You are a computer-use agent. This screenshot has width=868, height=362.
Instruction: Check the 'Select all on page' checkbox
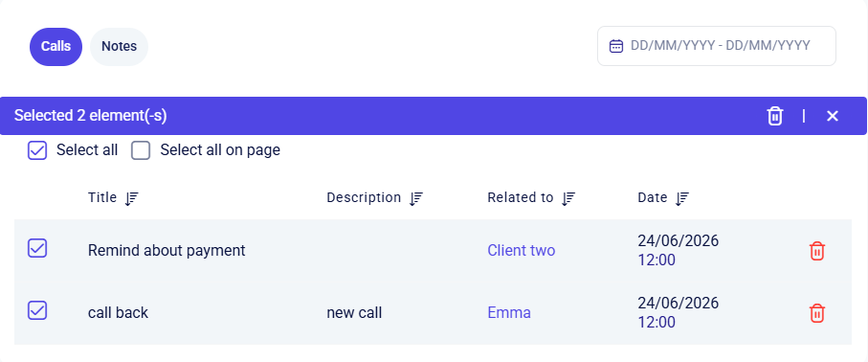(x=141, y=150)
